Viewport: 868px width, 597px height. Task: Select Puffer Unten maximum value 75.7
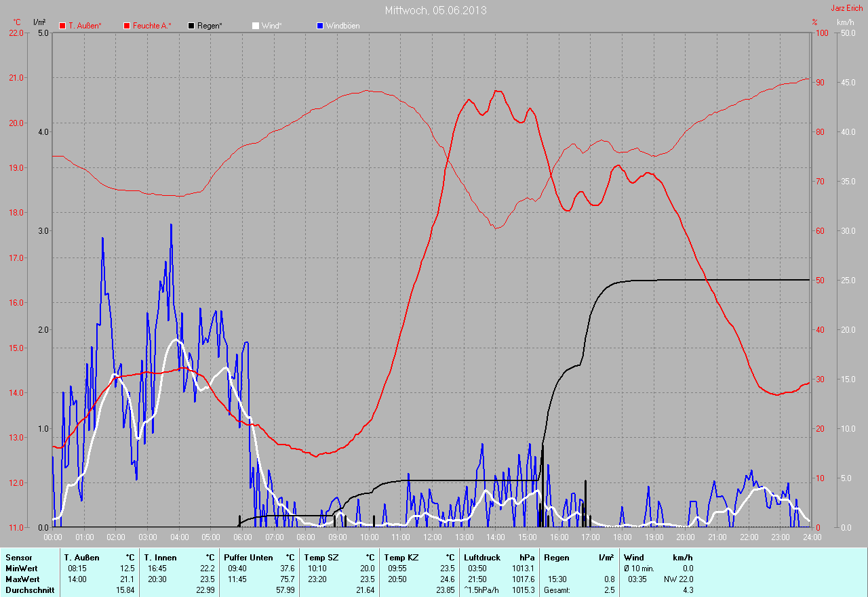click(287, 579)
